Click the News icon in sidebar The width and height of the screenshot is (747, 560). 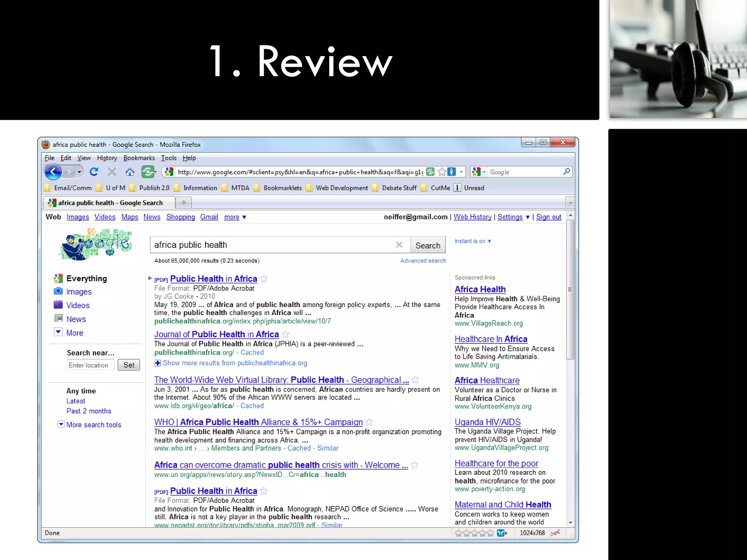pos(58,318)
